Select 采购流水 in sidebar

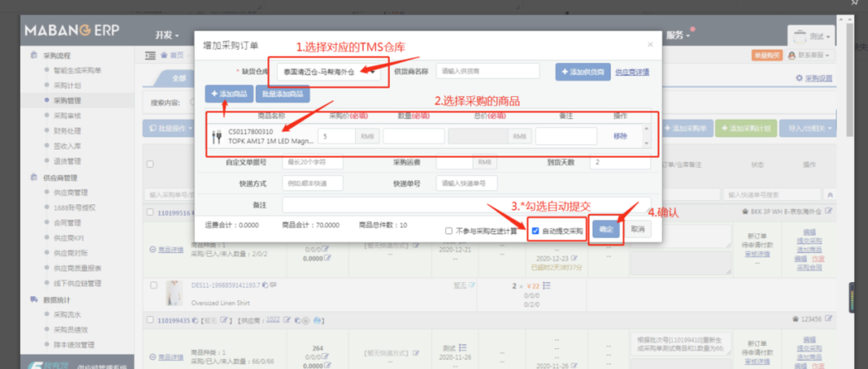[x=67, y=314]
